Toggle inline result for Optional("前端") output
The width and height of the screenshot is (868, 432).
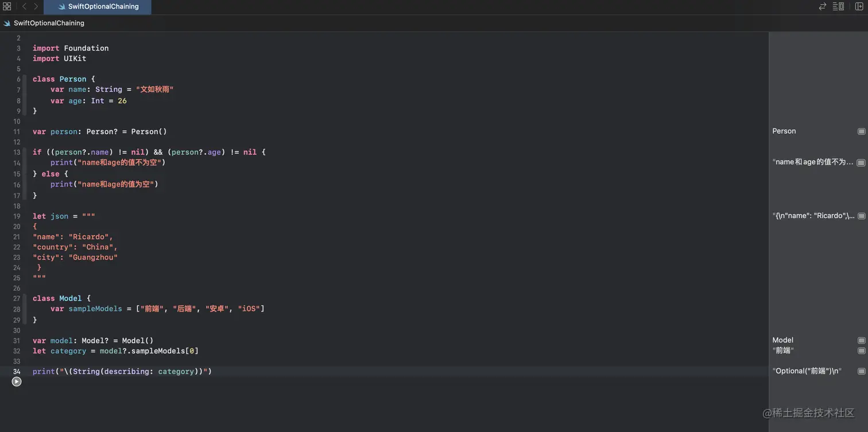(x=861, y=371)
